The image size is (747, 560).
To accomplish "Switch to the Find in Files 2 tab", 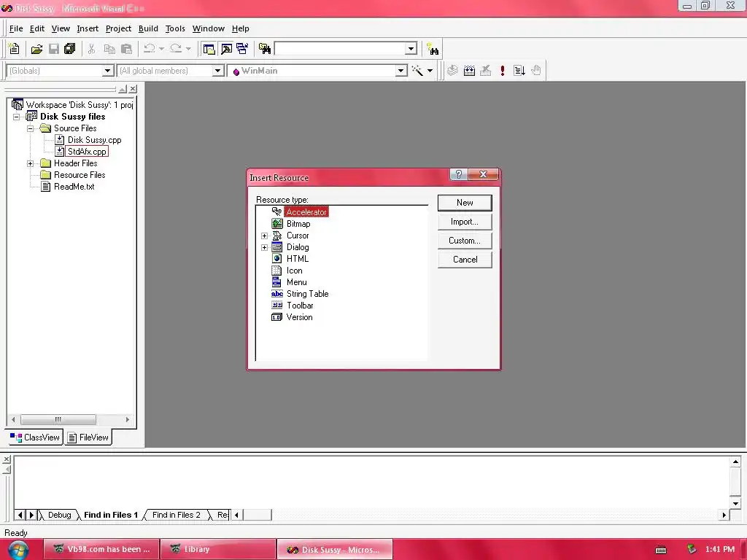I will click(177, 515).
